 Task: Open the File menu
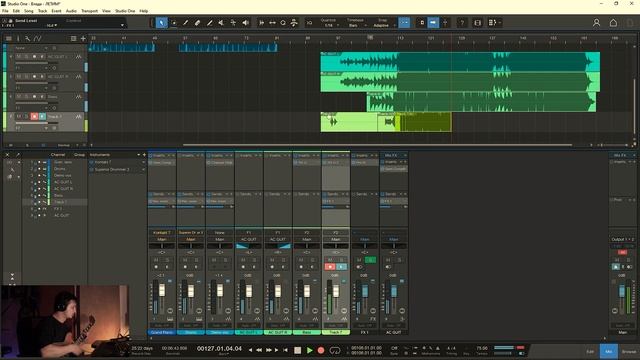pos(5,11)
